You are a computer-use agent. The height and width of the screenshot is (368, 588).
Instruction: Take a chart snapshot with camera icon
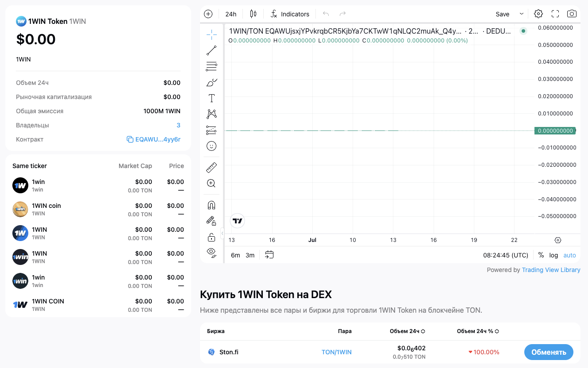pos(572,14)
